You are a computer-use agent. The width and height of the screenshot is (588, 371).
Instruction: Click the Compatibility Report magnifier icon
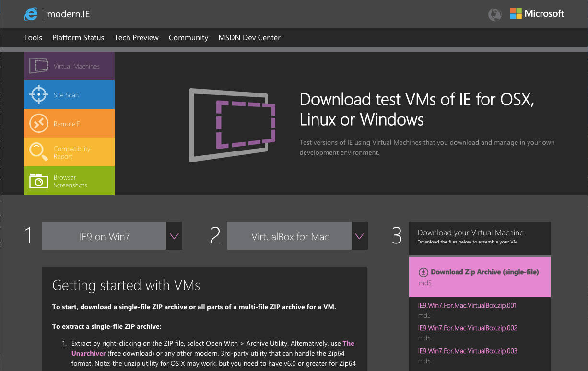[39, 152]
